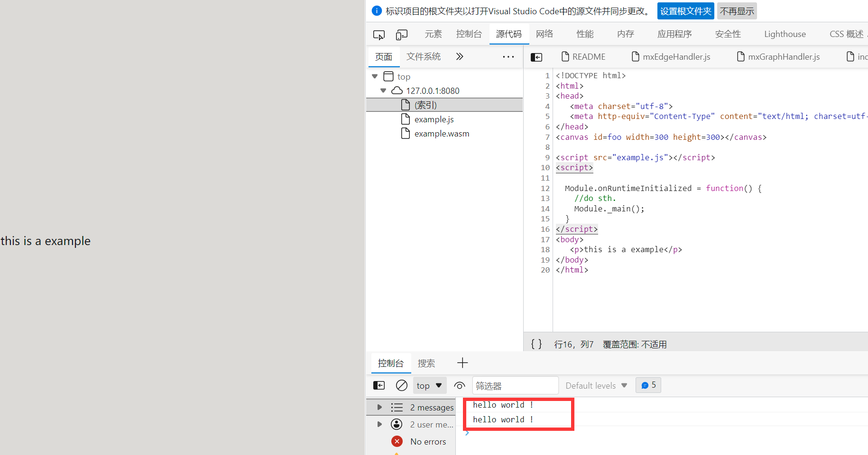The height and width of the screenshot is (455, 868).
Task: Focus the 筛选器 filter input
Action: click(516, 385)
